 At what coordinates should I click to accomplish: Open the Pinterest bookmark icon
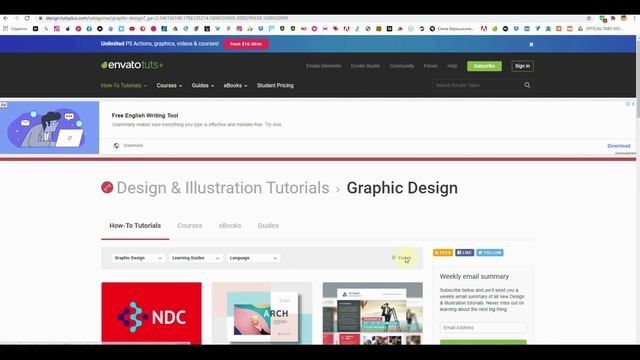click(x=78, y=29)
